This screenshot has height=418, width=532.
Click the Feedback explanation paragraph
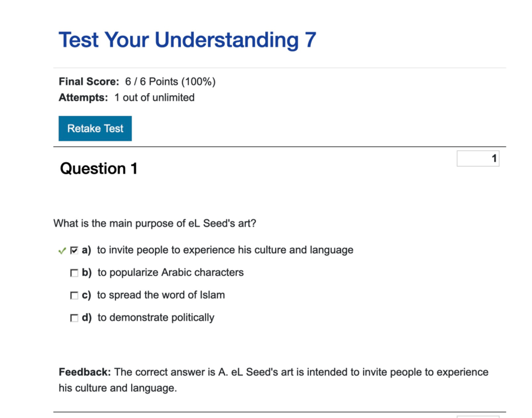tap(273, 380)
